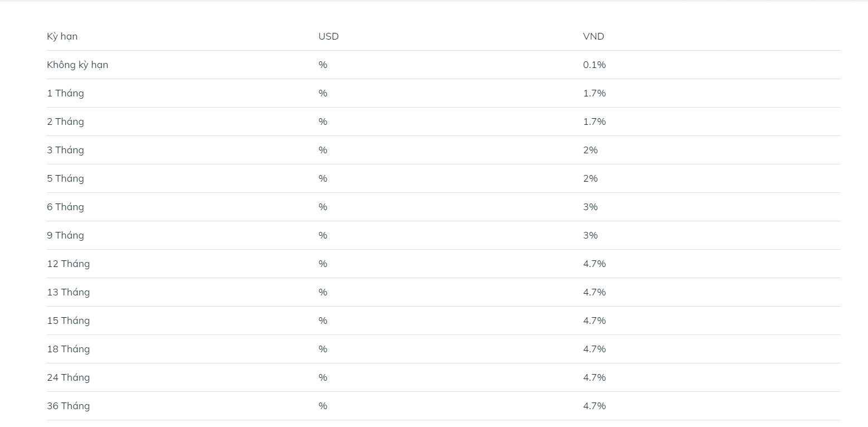The image size is (868, 427).
Task: Select the 36 Tháng term label
Action: point(68,406)
